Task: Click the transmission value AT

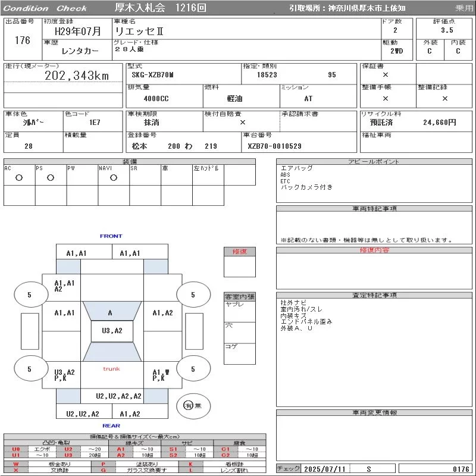Action: 308,99
